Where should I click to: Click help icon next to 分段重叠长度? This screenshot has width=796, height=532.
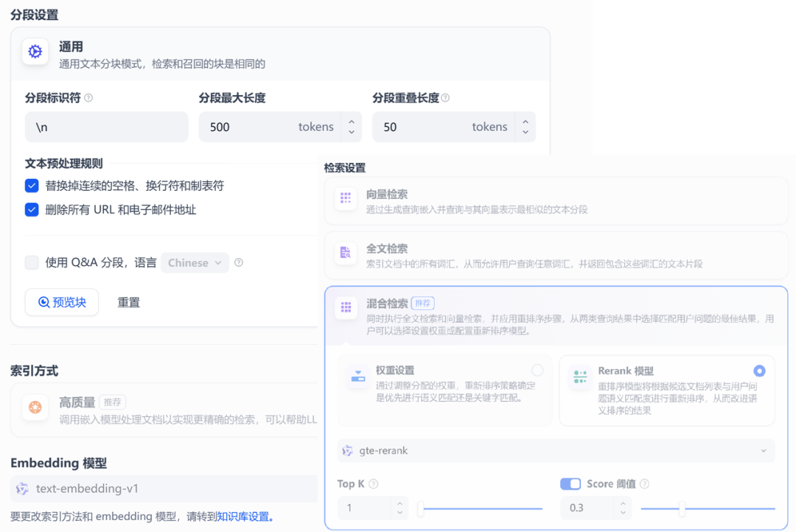(445, 98)
